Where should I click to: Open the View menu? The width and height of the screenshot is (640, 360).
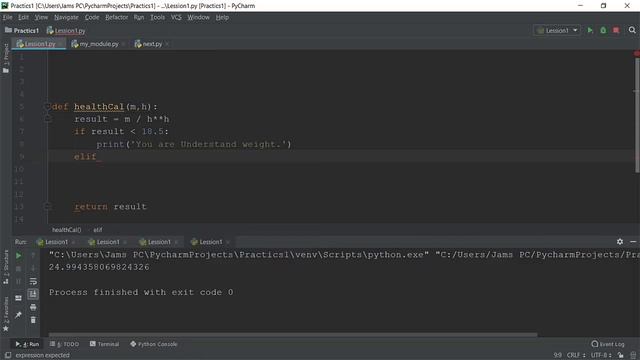[x=41, y=17]
